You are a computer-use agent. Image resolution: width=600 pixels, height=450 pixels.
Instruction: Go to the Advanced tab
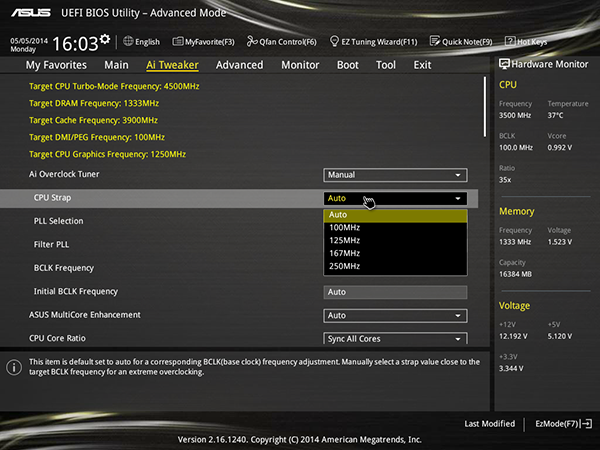click(x=240, y=65)
